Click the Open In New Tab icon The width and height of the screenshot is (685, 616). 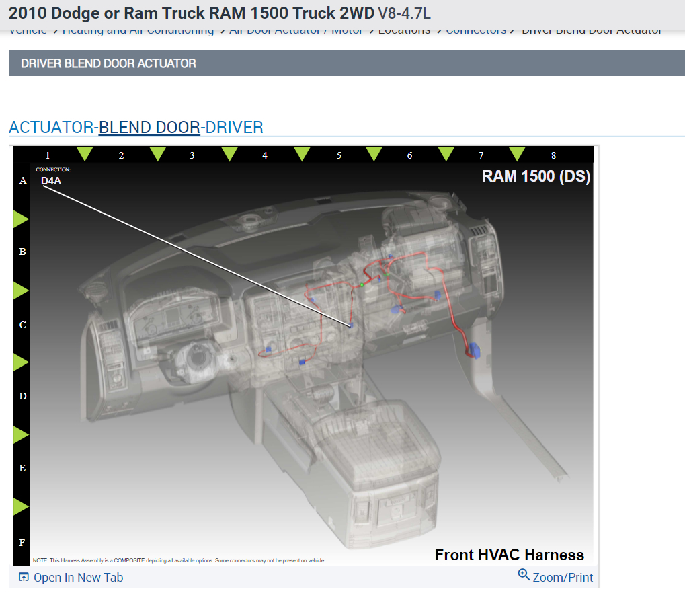tap(24, 577)
